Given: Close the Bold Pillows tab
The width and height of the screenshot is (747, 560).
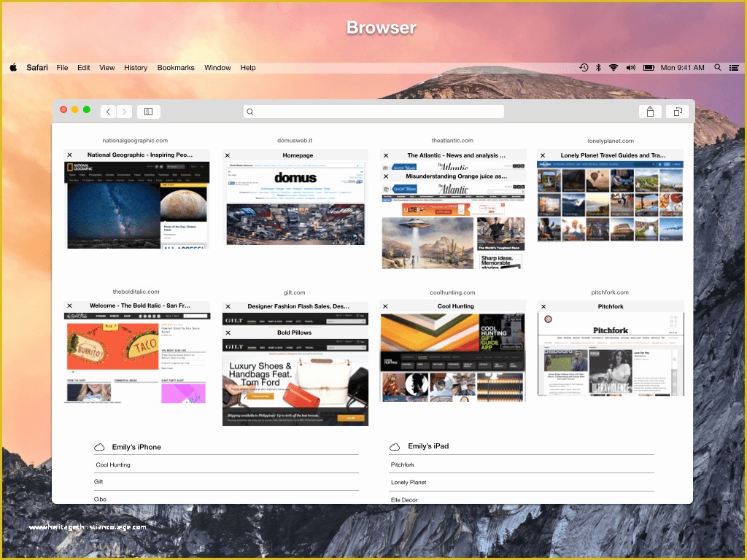Looking at the screenshot, I should tap(228, 332).
